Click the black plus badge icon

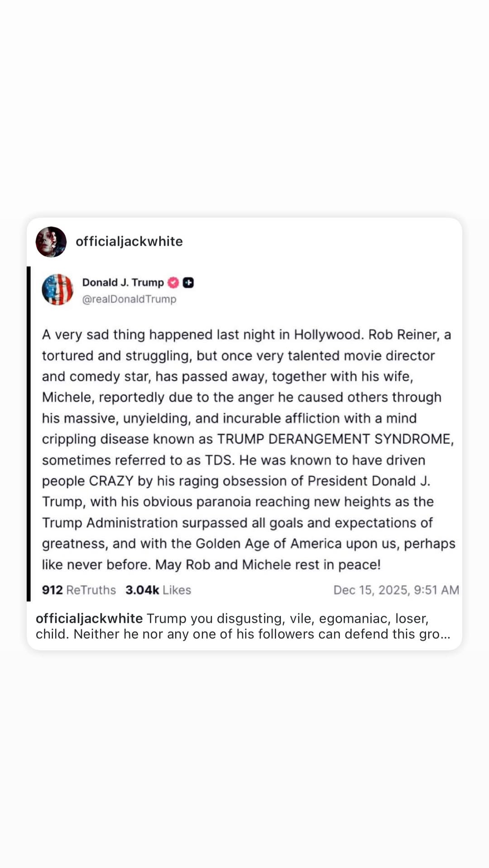tap(188, 283)
